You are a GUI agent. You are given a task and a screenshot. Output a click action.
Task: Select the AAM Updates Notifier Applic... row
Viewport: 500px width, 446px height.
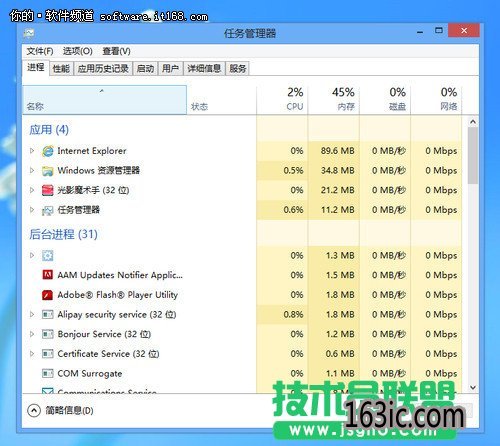click(x=242, y=275)
